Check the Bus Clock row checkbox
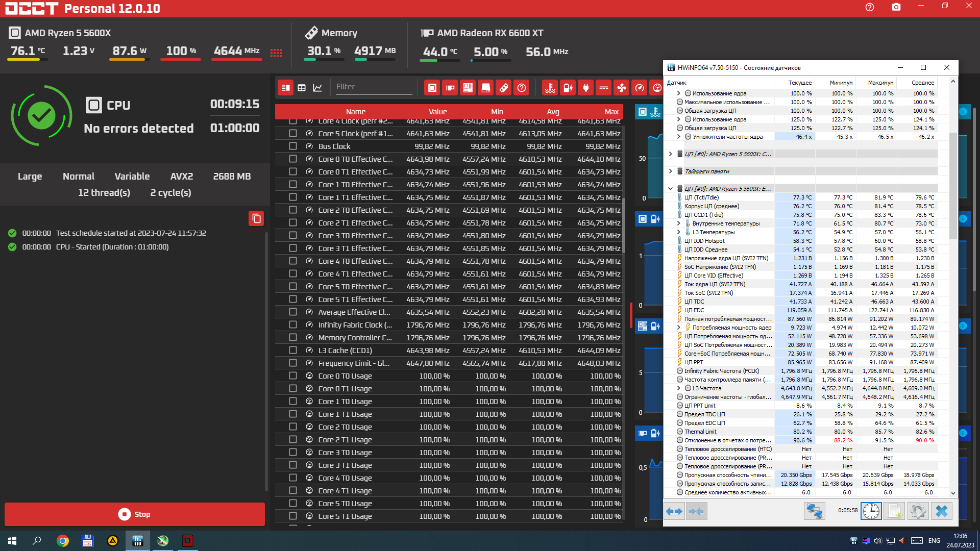Image resolution: width=980 pixels, height=551 pixels. coord(293,146)
